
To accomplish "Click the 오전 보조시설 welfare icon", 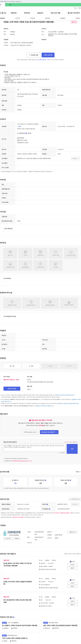I will 40,265.
